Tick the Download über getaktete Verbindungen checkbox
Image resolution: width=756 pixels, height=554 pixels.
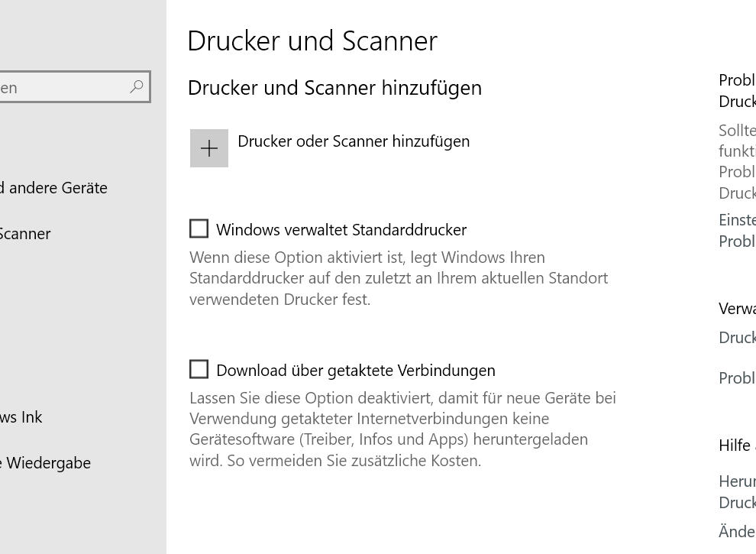pos(199,369)
